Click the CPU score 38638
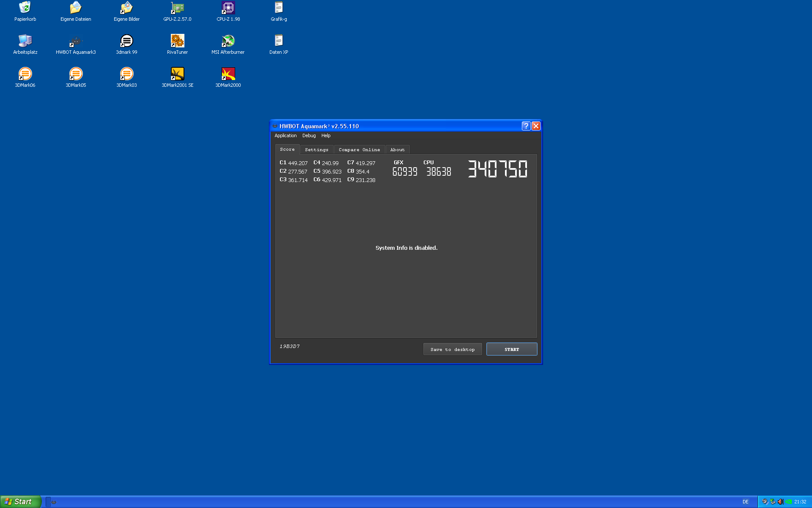812x508 pixels. pyautogui.click(x=439, y=171)
